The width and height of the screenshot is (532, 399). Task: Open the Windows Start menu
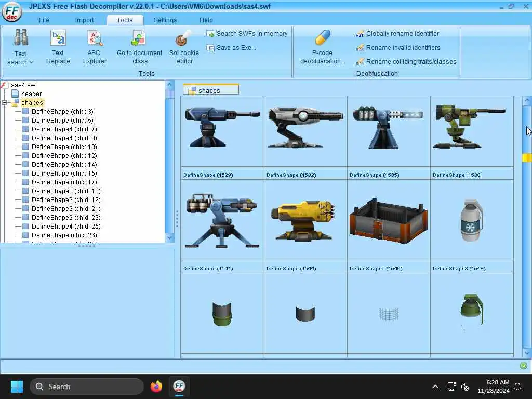17,387
